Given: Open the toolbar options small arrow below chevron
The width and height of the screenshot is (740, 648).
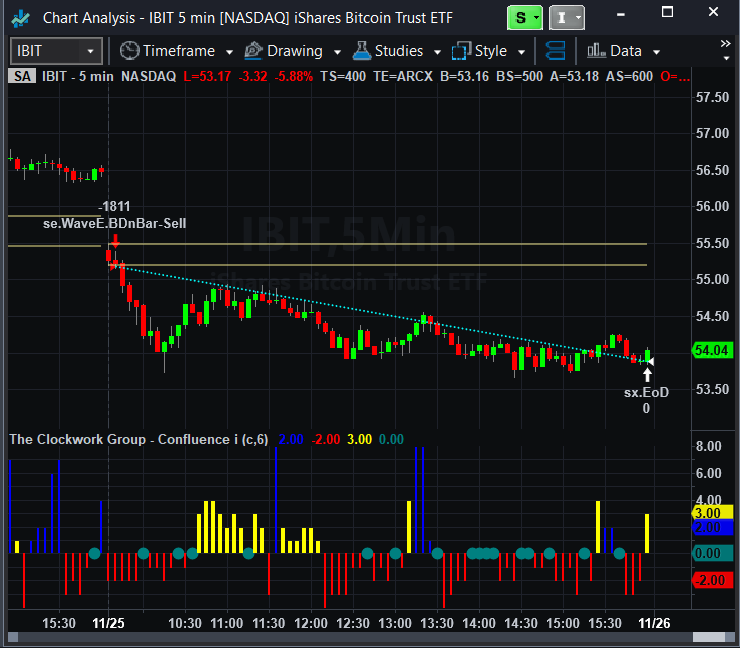Looking at the screenshot, I should tap(726, 59).
